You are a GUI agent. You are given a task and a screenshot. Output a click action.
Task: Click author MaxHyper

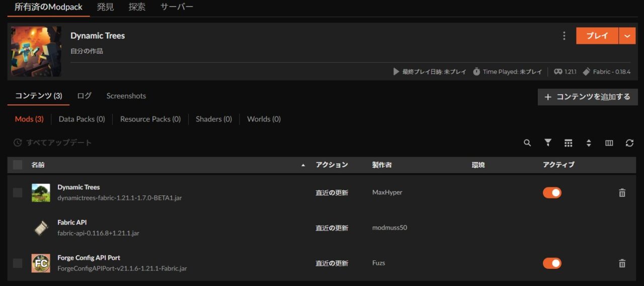pyautogui.click(x=387, y=193)
